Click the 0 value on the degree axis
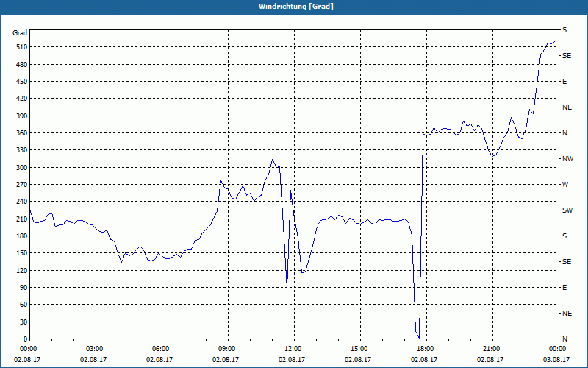588x368 pixels. [x=25, y=339]
